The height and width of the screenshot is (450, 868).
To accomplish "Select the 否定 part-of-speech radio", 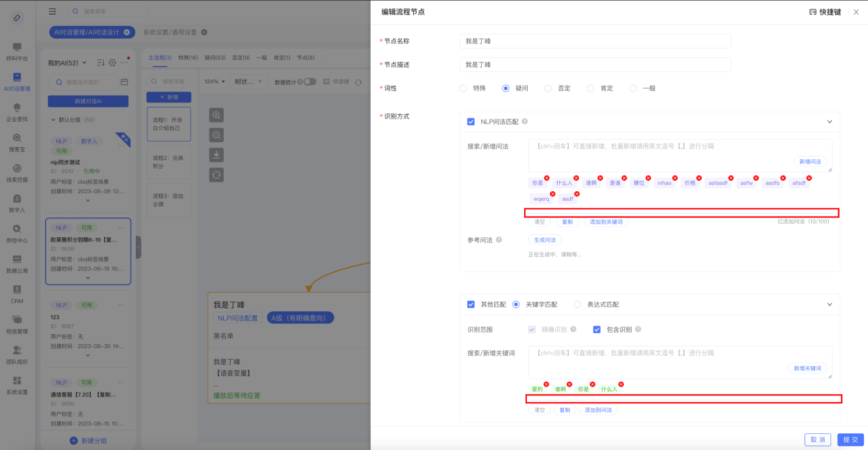I will [x=548, y=89].
